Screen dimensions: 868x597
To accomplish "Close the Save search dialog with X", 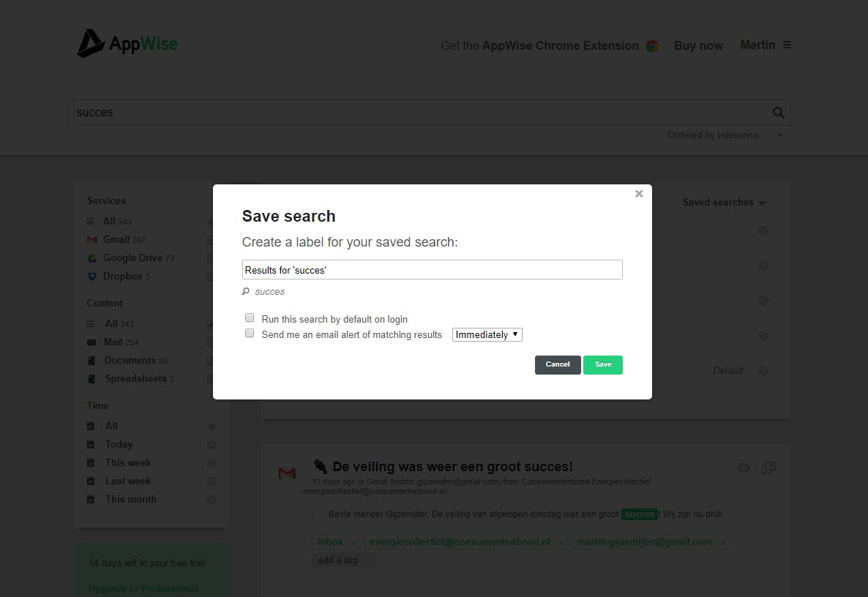I will [639, 194].
